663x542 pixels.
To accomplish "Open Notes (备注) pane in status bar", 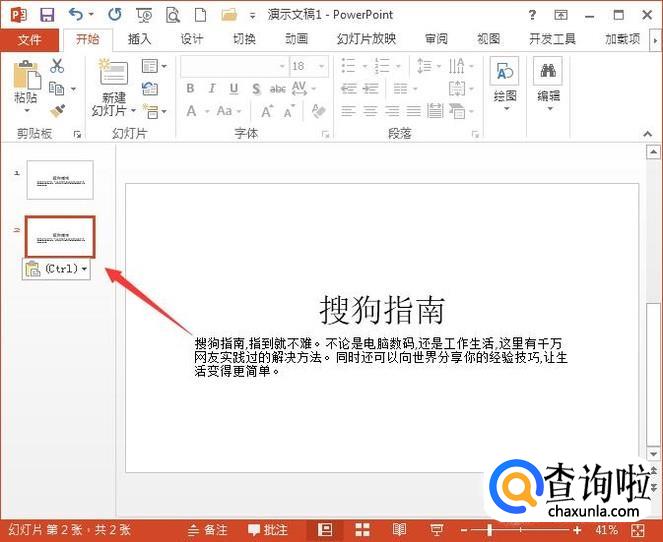I will [208, 530].
